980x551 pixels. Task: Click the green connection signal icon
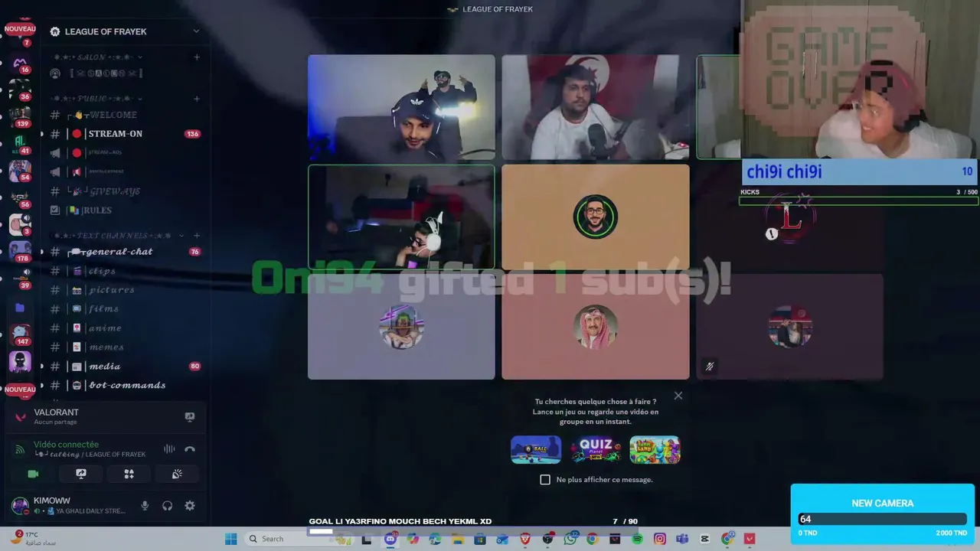tap(20, 449)
